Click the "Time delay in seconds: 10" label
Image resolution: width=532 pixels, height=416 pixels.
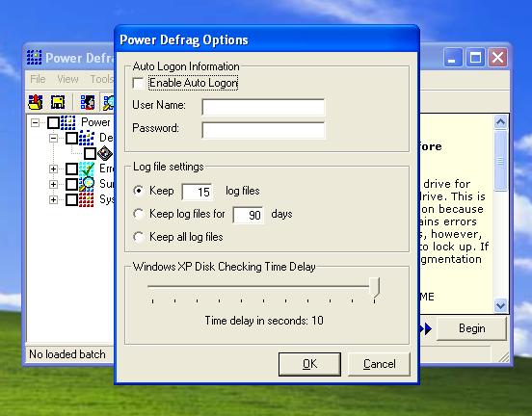click(264, 321)
